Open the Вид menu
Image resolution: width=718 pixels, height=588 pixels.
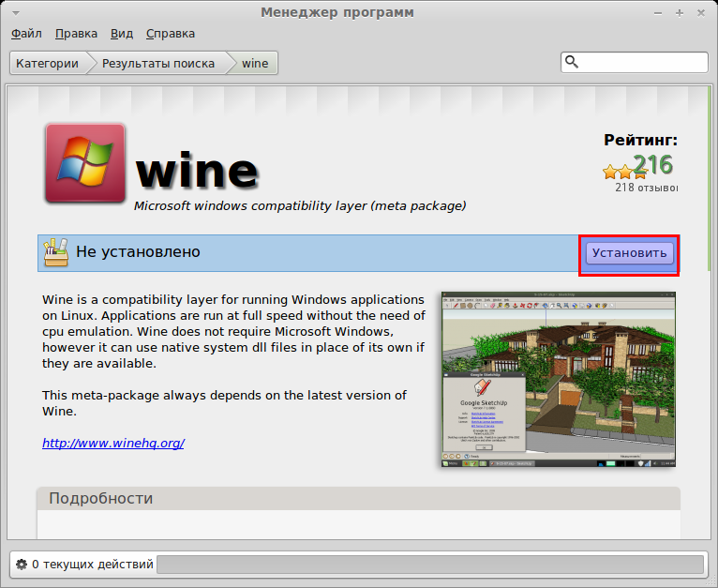[121, 34]
